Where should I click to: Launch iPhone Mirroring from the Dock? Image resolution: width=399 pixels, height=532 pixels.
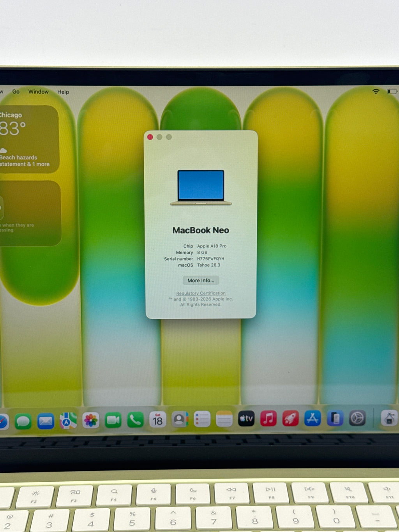point(335,418)
